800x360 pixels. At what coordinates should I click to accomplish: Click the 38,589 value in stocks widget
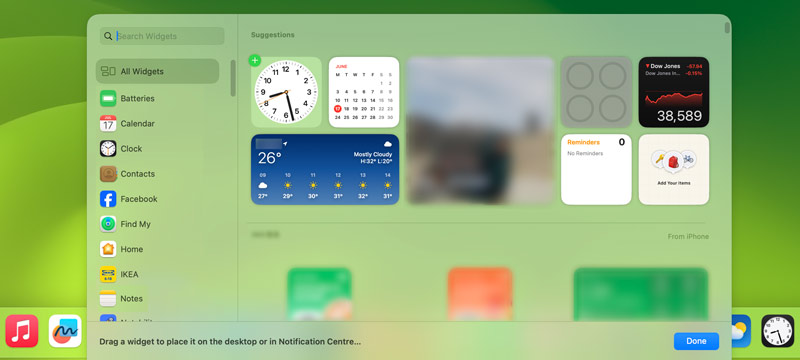point(679,116)
